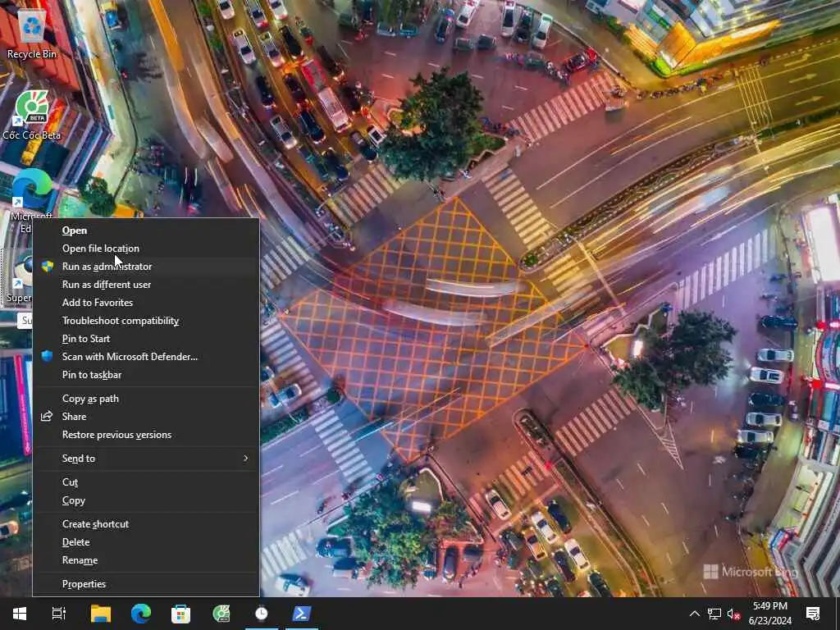Select Rename in the context menu
Screen dimensions: 840x630
point(146,560)
